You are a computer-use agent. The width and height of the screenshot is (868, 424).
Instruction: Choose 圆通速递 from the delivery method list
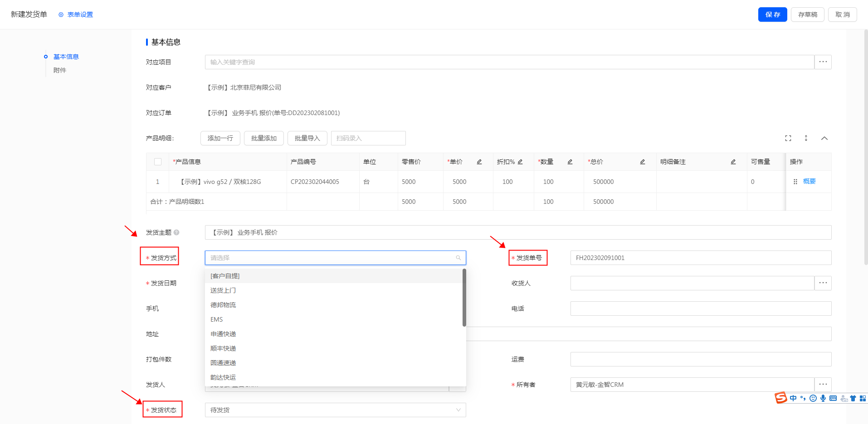pos(333,363)
